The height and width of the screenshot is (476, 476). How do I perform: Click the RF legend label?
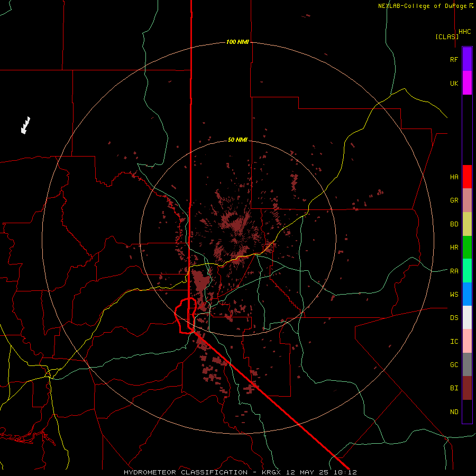(454, 59)
